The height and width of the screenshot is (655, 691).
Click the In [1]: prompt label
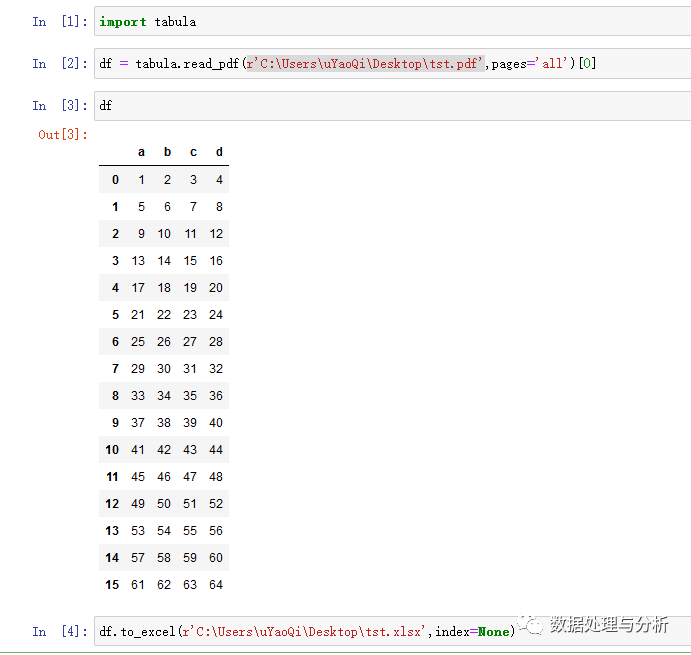point(60,22)
